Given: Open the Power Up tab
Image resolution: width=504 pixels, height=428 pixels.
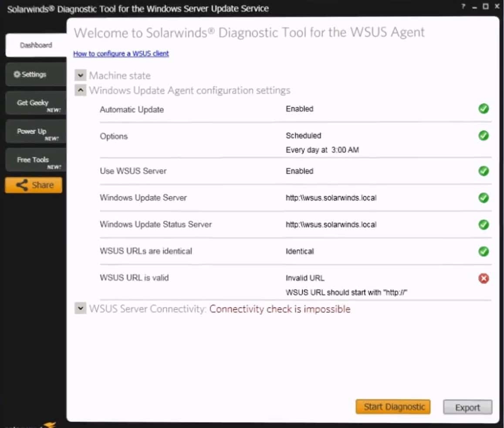Looking at the screenshot, I should pyautogui.click(x=36, y=132).
